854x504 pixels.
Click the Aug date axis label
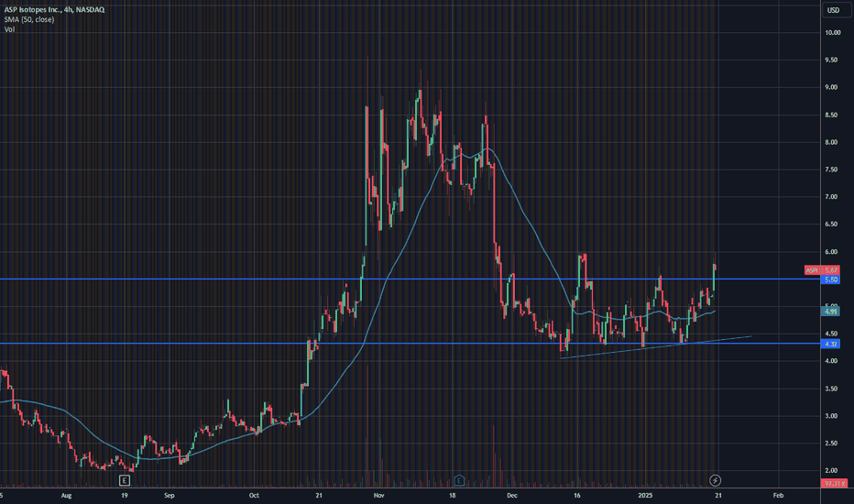click(x=67, y=495)
